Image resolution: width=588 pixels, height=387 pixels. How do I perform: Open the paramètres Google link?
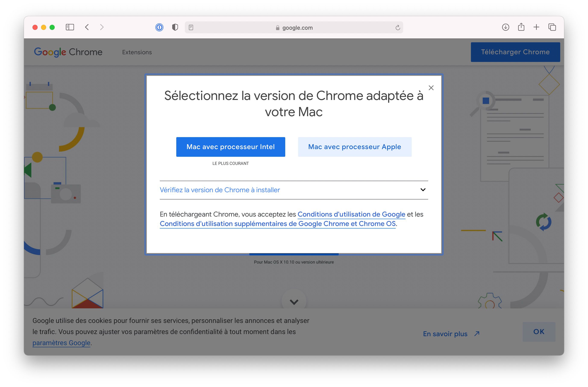pos(61,343)
